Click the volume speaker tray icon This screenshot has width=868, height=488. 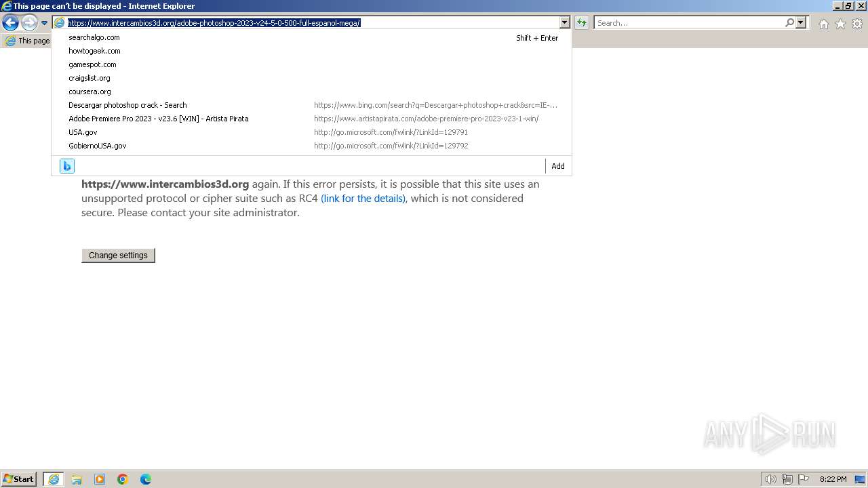(x=770, y=479)
